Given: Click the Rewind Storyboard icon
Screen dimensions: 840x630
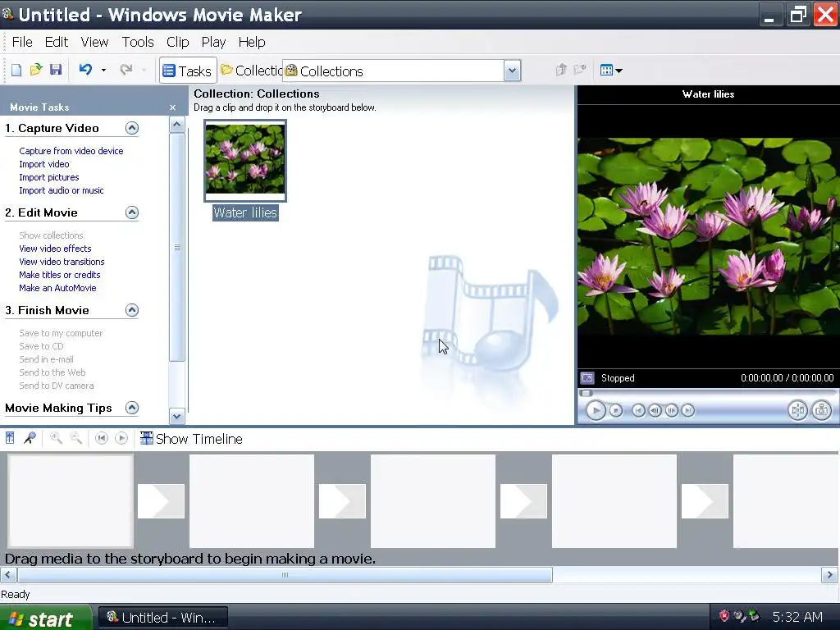Looking at the screenshot, I should [x=101, y=438].
